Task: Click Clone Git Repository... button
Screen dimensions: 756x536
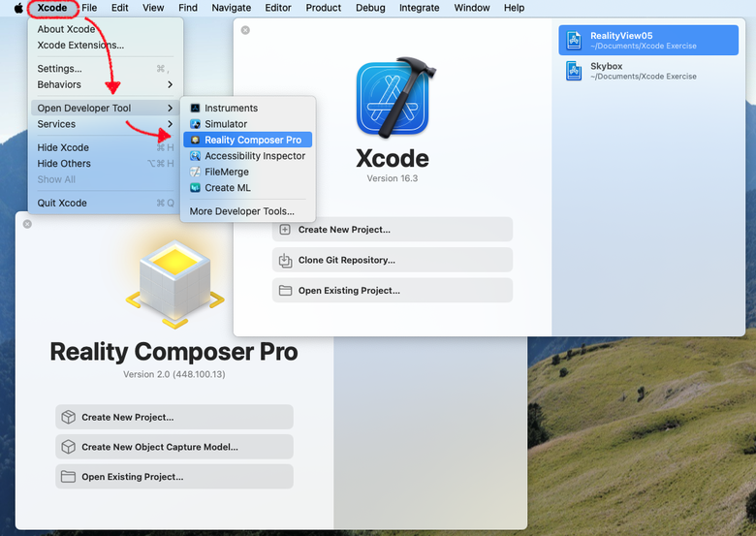Action: pyautogui.click(x=393, y=261)
